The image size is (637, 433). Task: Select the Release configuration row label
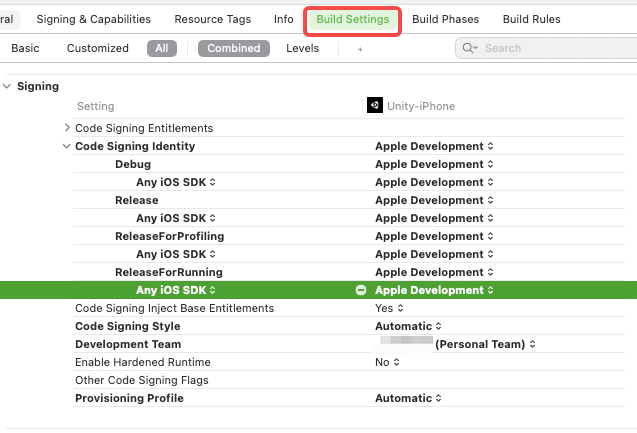[136, 200]
